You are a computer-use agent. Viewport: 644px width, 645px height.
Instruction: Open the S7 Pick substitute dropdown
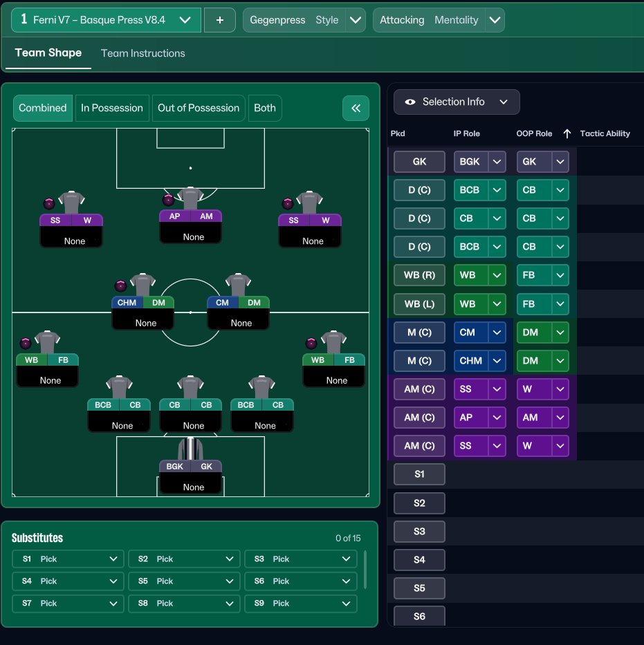click(x=68, y=604)
